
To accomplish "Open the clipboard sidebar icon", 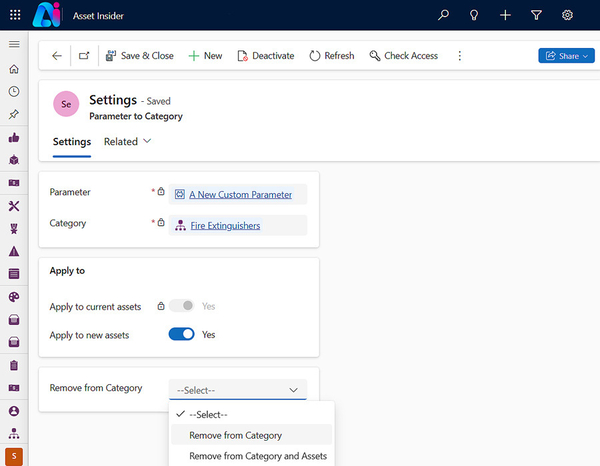I will (14, 365).
